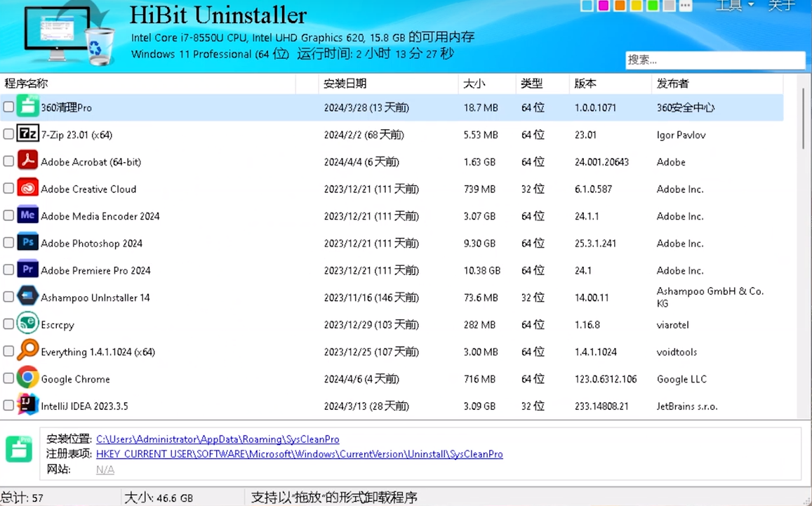812x506 pixels.
Task: Click the 总计: 57 status bar entry
Action: pos(22,498)
